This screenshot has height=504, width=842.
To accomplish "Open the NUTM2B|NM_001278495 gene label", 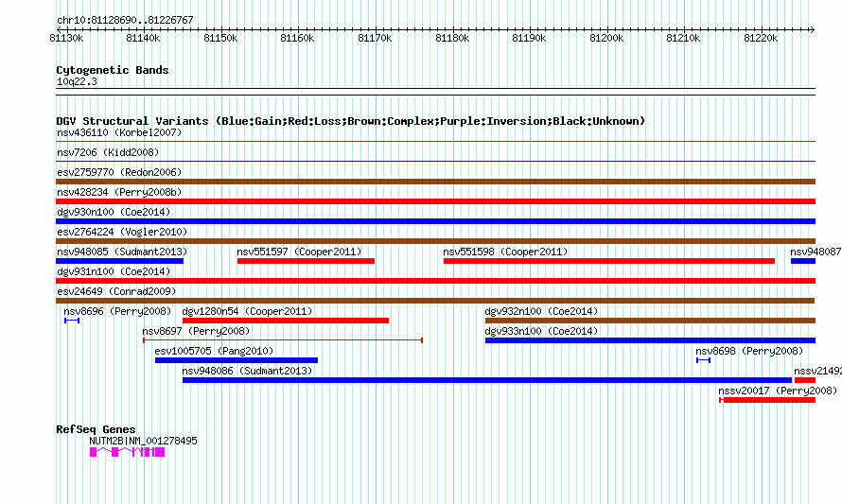I will [x=143, y=441].
